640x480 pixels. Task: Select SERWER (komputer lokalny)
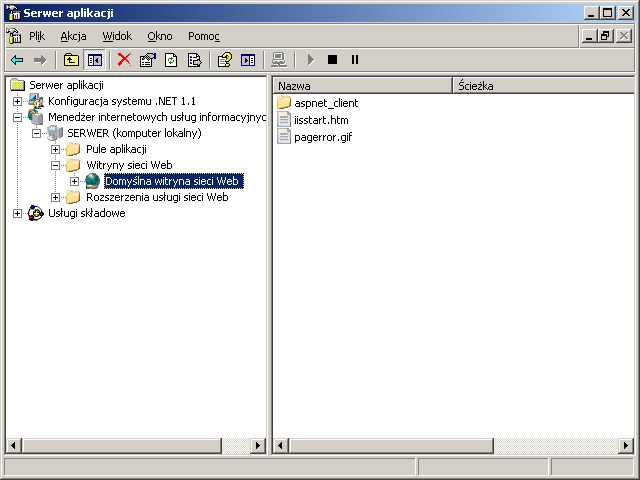click(134, 133)
